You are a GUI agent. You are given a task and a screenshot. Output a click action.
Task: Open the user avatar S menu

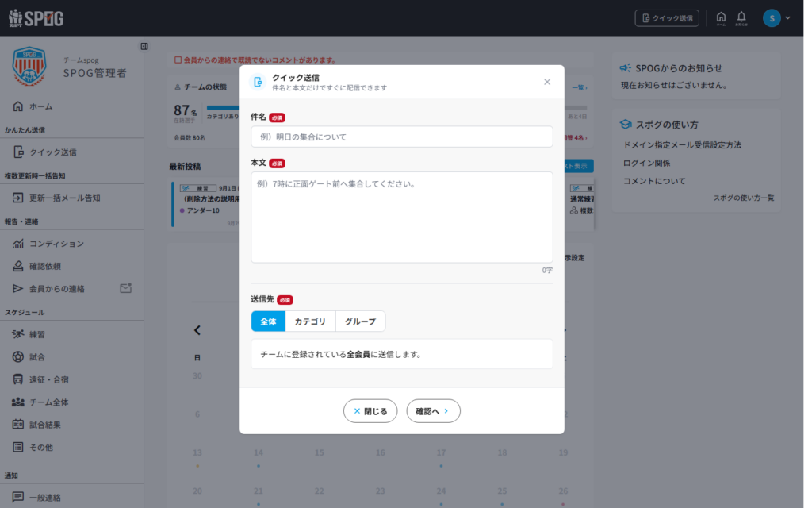point(772,18)
